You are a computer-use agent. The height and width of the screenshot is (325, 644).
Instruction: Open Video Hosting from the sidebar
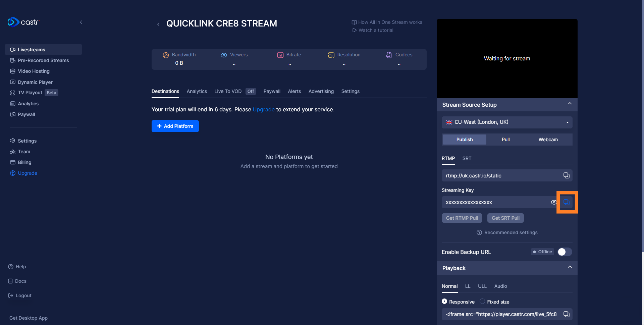point(34,71)
